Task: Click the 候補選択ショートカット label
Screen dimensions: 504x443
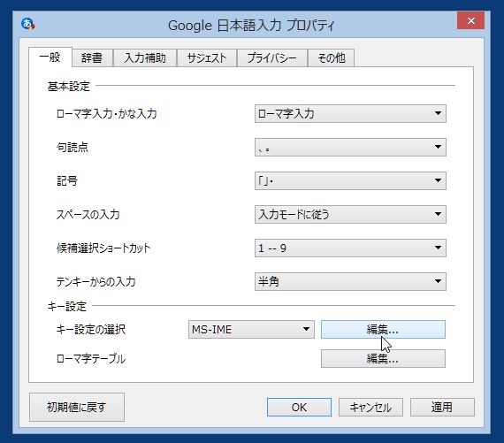Action: pyautogui.click(x=103, y=248)
